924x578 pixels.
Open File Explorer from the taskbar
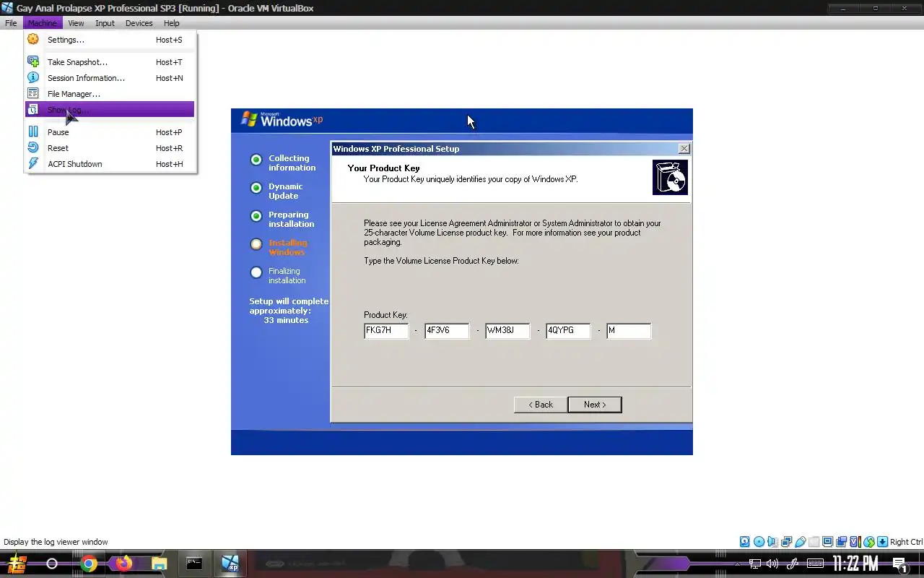pos(159,564)
